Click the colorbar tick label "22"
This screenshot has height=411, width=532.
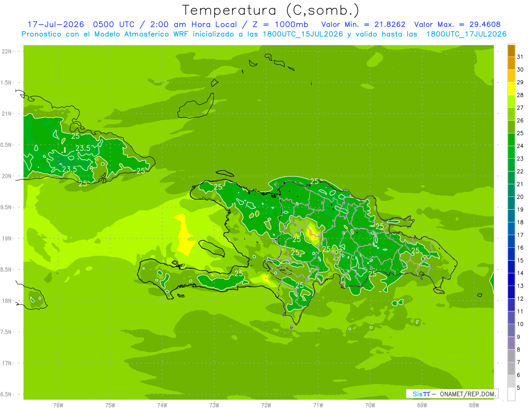[x=520, y=171]
